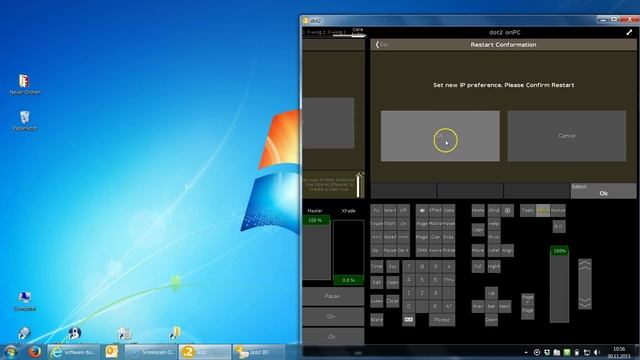Viewport: 640px width, 360px height.
Task: Click the backspace key under the keypad
Action: pos(409,320)
